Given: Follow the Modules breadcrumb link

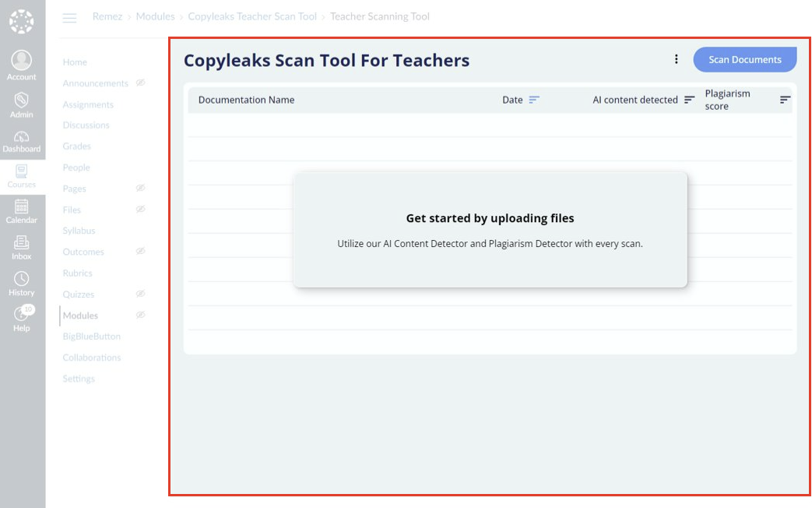Looking at the screenshot, I should coord(156,16).
